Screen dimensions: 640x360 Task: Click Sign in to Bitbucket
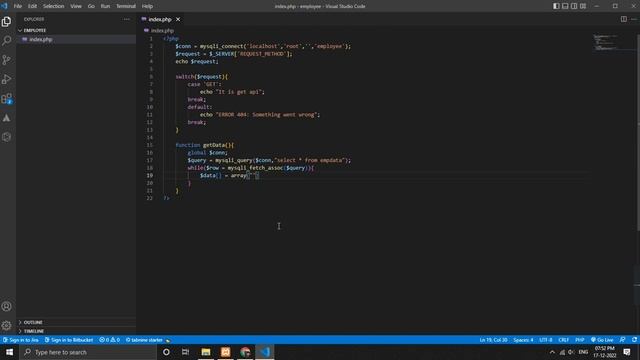(x=69, y=340)
